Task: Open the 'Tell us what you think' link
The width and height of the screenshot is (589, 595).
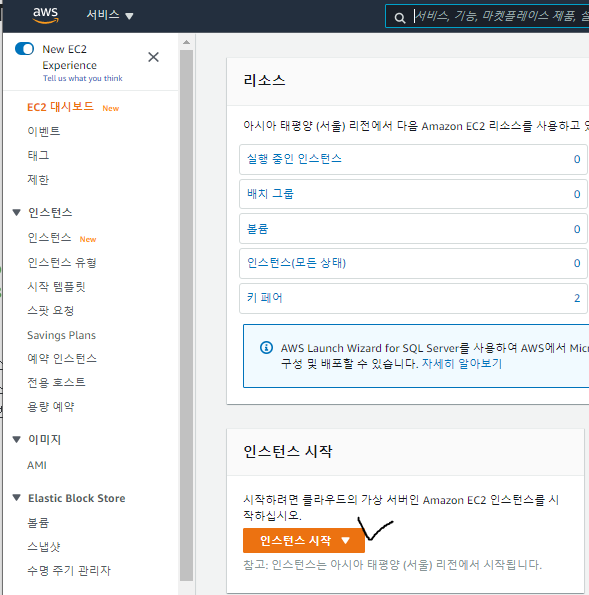Action: pyautogui.click(x=82, y=78)
